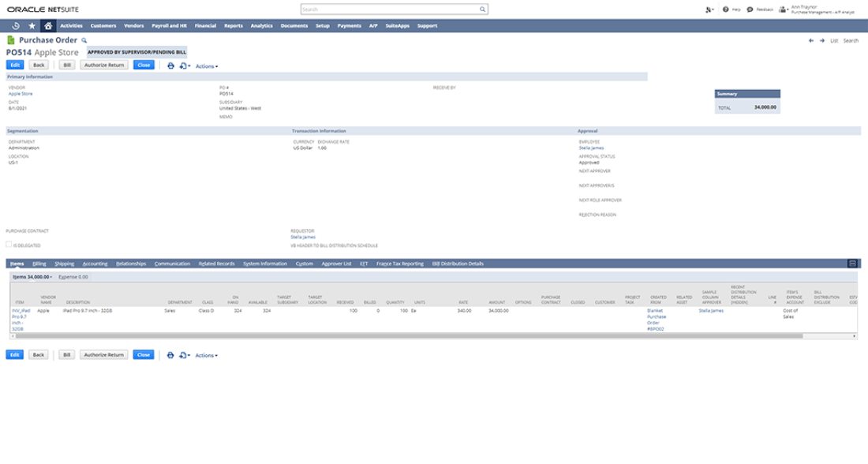The image size is (868, 464).
Task: Switch to the France Tax Reporting subtab
Action: [x=400, y=264]
